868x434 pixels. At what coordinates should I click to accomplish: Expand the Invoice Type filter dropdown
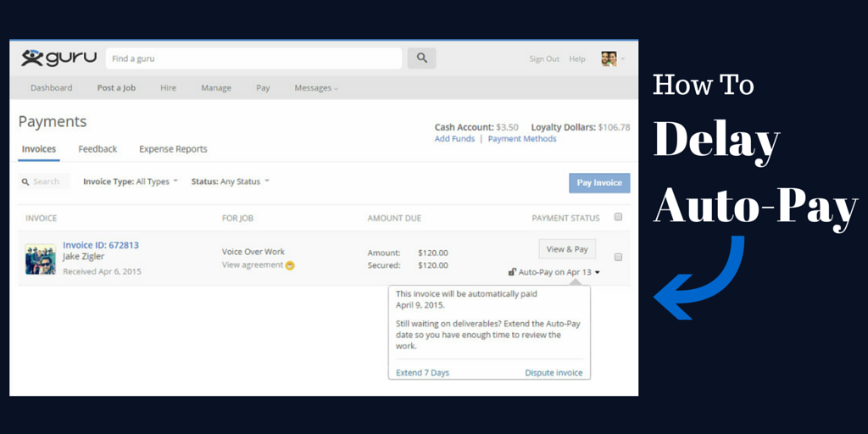pyautogui.click(x=131, y=181)
